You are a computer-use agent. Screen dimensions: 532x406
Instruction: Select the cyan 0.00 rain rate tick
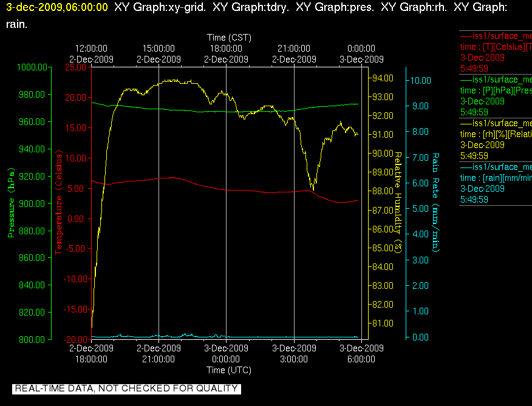(420, 337)
